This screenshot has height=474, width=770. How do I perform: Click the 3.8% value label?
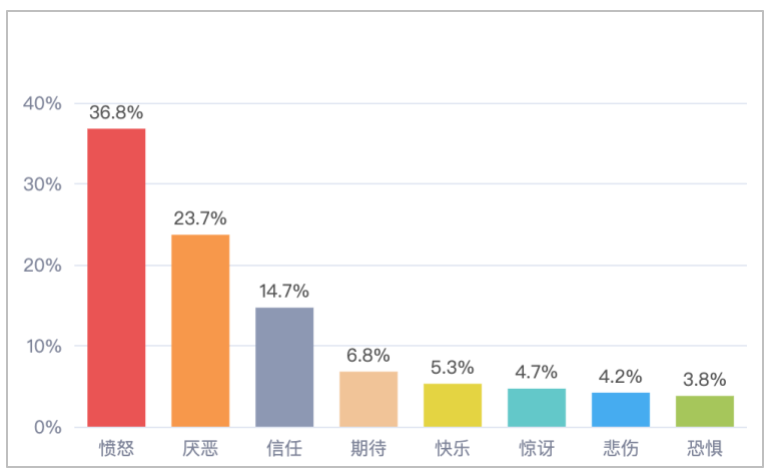pyautogui.click(x=704, y=380)
